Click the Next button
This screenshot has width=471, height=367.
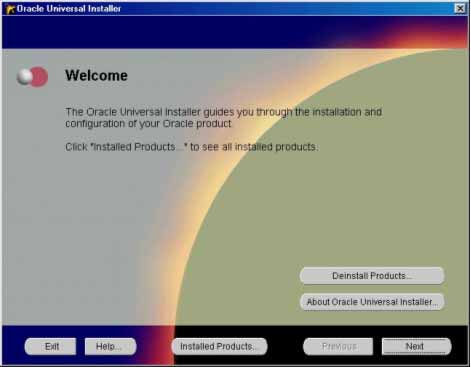coord(416,346)
